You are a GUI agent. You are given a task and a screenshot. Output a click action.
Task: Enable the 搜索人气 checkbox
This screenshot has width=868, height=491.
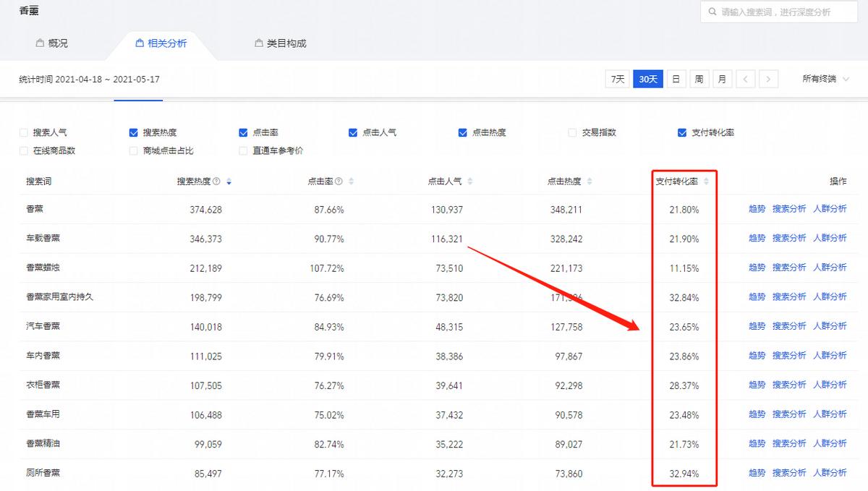coord(24,132)
